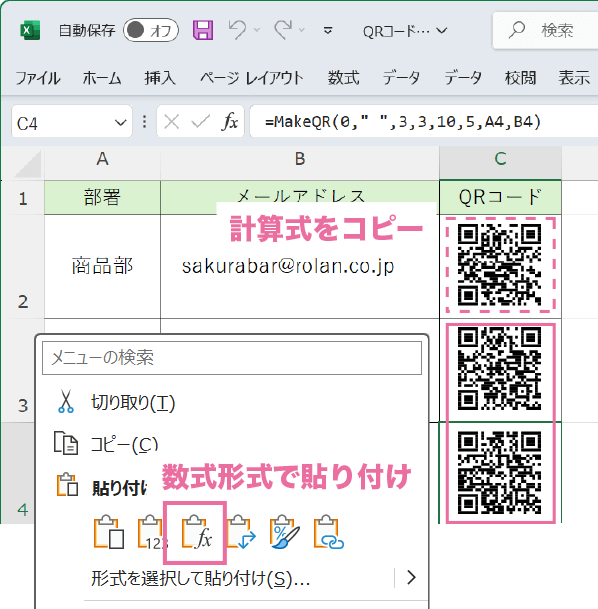Viewport: 598px width, 609px height.
Task: Select the ページ レイアウト tab
Action: pos(251,78)
